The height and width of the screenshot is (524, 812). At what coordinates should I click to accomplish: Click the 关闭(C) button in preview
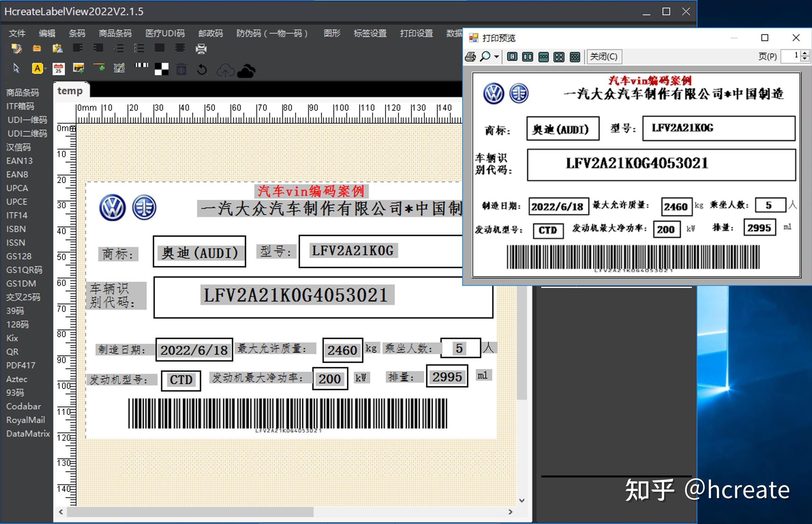coord(604,57)
